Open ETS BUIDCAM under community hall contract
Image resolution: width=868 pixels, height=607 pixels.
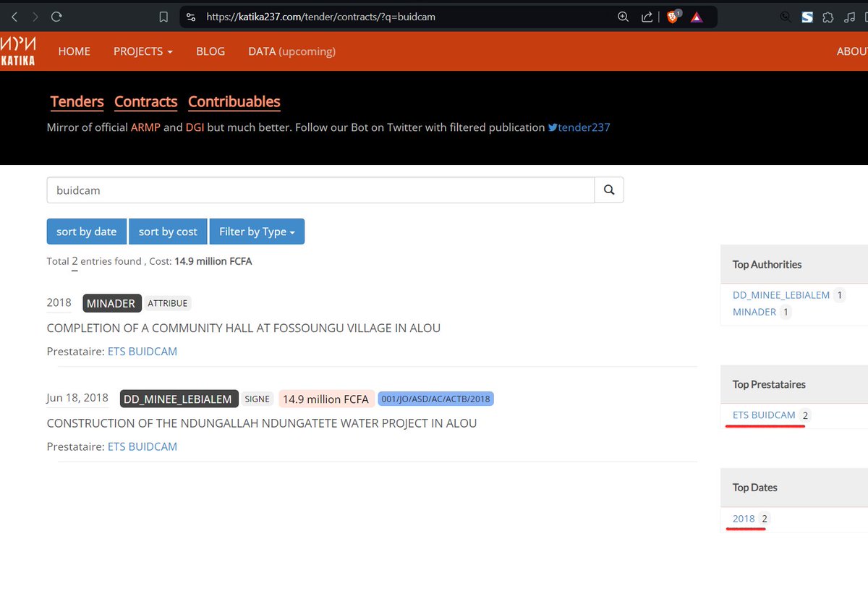click(142, 351)
